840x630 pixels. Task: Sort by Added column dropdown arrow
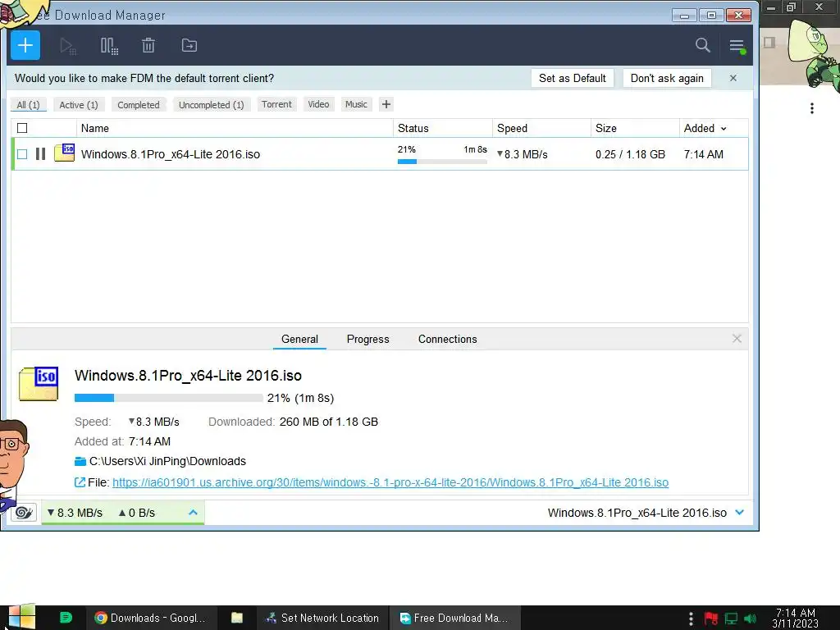[x=724, y=129]
